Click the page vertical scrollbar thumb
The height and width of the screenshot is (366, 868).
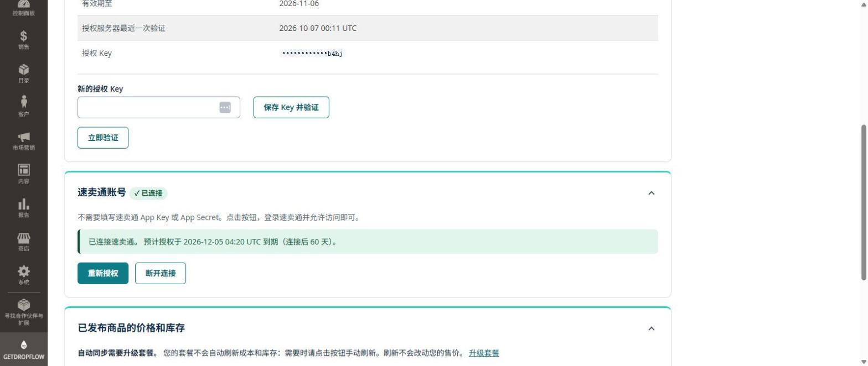(863, 202)
